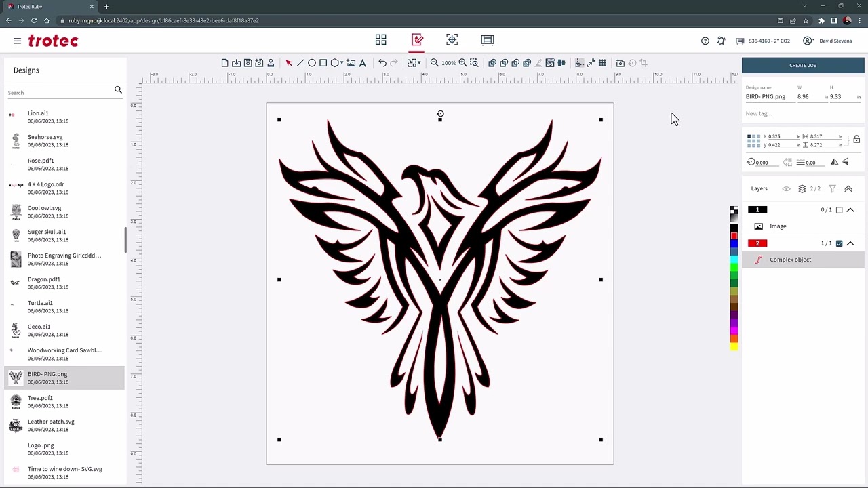868x488 pixels.
Task: Zoom out of the canvas
Action: (x=434, y=63)
